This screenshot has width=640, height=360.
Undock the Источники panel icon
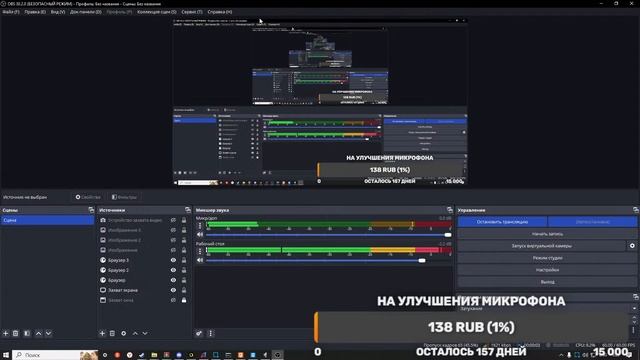(x=188, y=210)
